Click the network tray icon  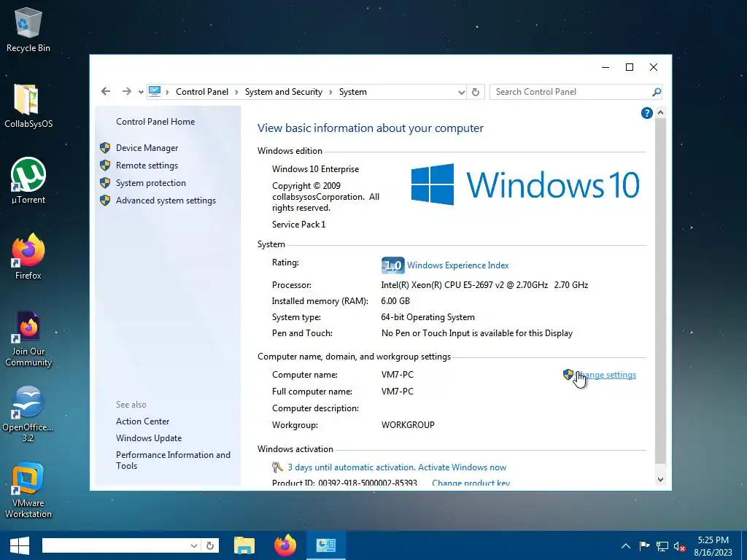[662, 546]
